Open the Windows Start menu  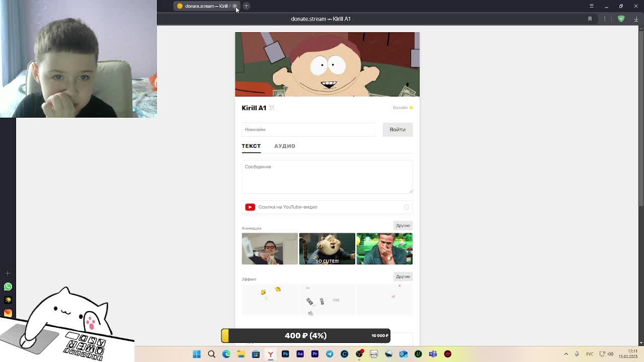197,354
